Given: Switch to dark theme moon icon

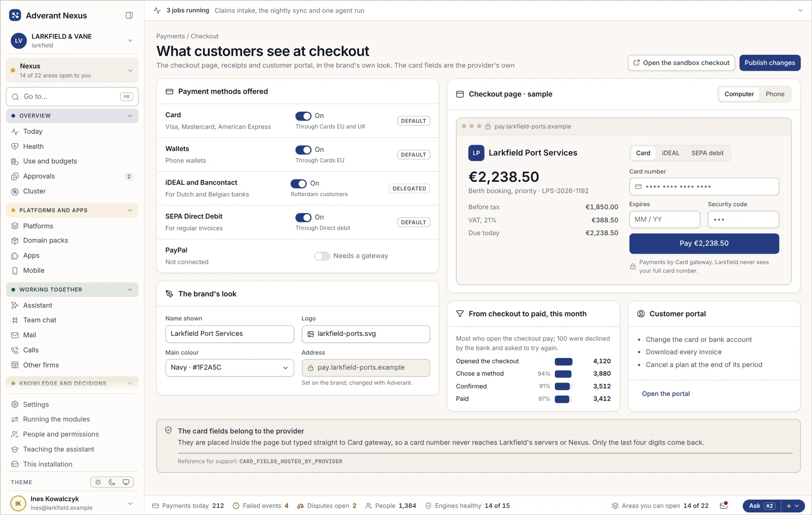Looking at the screenshot, I should point(112,482).
